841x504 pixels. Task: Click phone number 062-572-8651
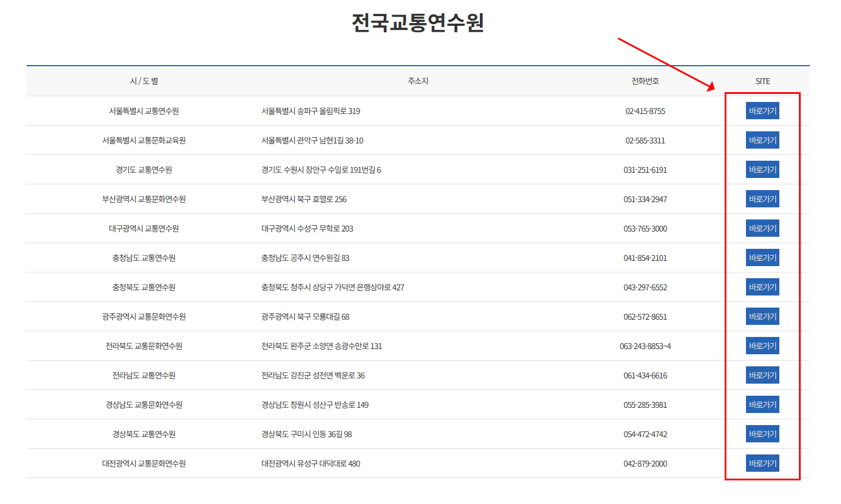645,316
